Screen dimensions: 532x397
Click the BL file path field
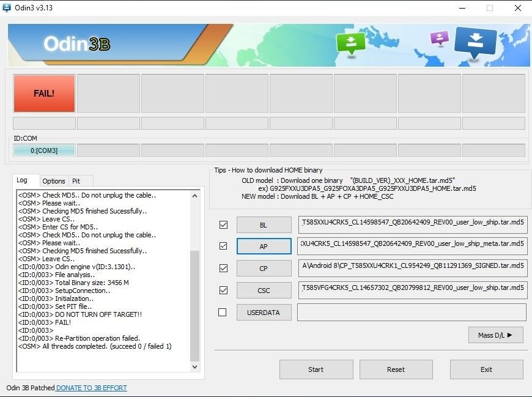click(413, 225)
